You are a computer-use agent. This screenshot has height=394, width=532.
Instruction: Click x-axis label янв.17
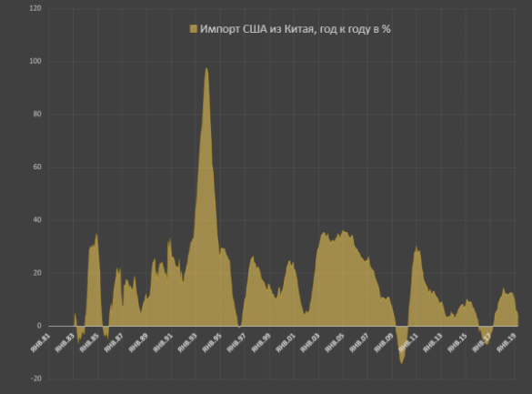pos(482,343)
